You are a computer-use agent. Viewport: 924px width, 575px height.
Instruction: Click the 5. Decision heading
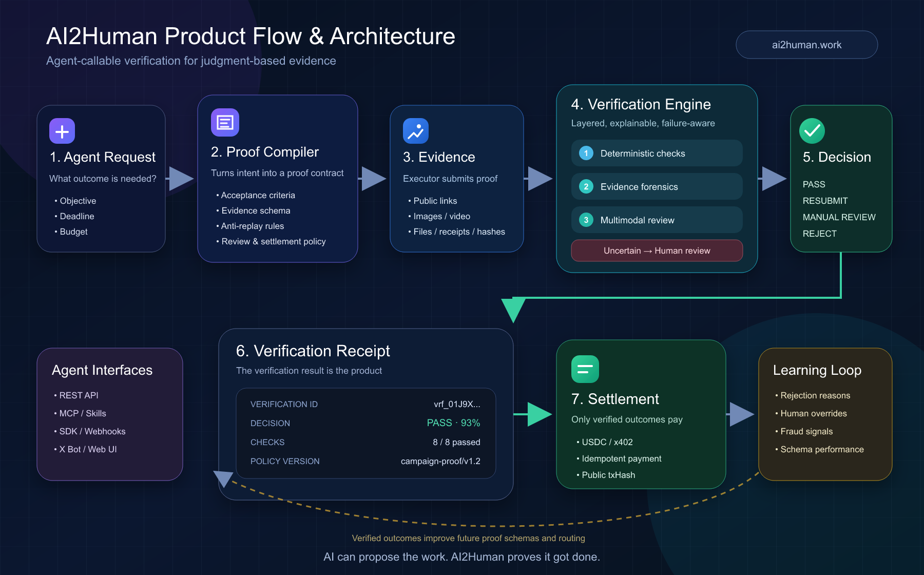(x=837, y=157)
